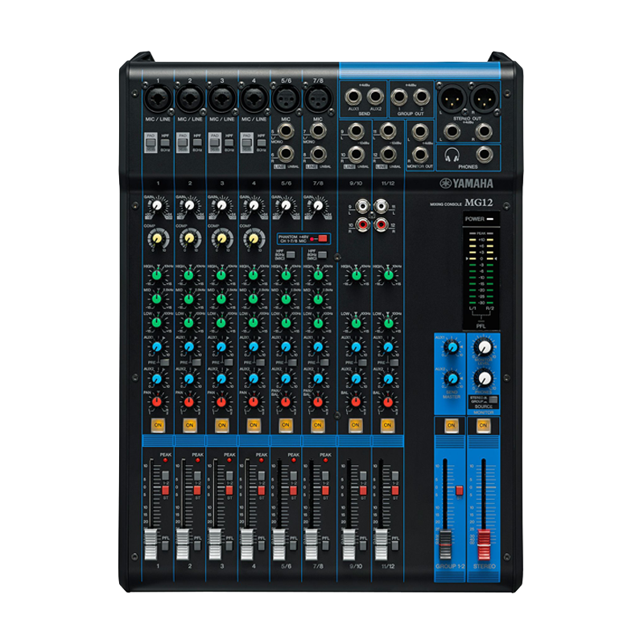Select the STEREO OUT L XLR connector
The image size is (644, 644).
click(452, 99)
